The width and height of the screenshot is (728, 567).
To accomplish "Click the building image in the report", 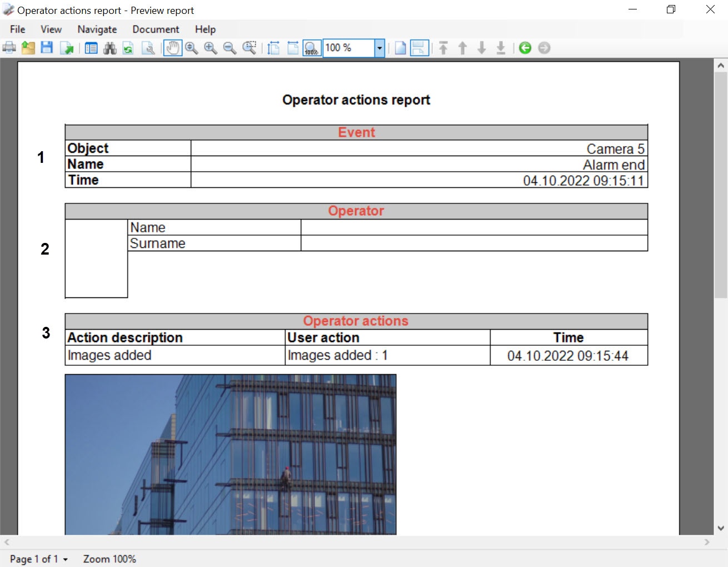I will 231,454.
